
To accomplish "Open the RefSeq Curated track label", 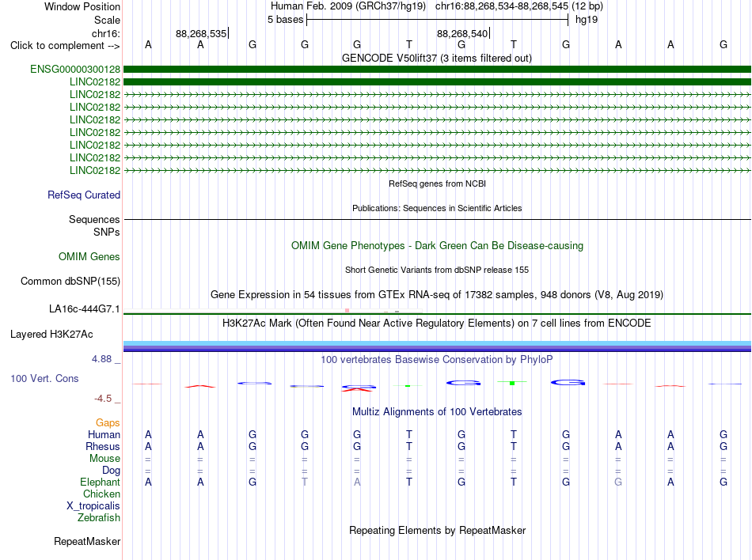I will pos(83,195).
